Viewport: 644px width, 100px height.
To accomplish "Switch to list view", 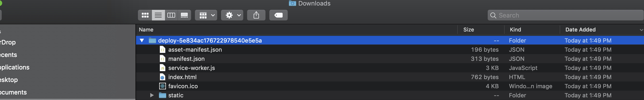I will click(x=158, y=15).
